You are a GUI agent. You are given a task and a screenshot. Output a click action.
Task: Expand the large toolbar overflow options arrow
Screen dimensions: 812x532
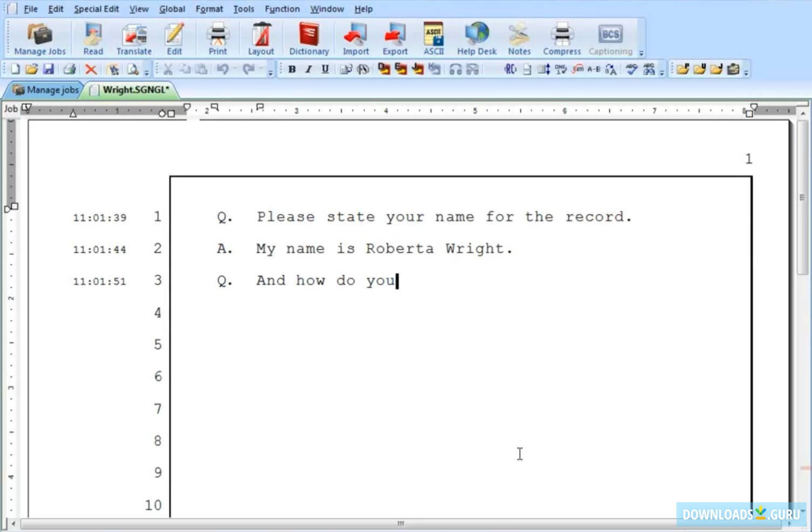click(641, 53)
